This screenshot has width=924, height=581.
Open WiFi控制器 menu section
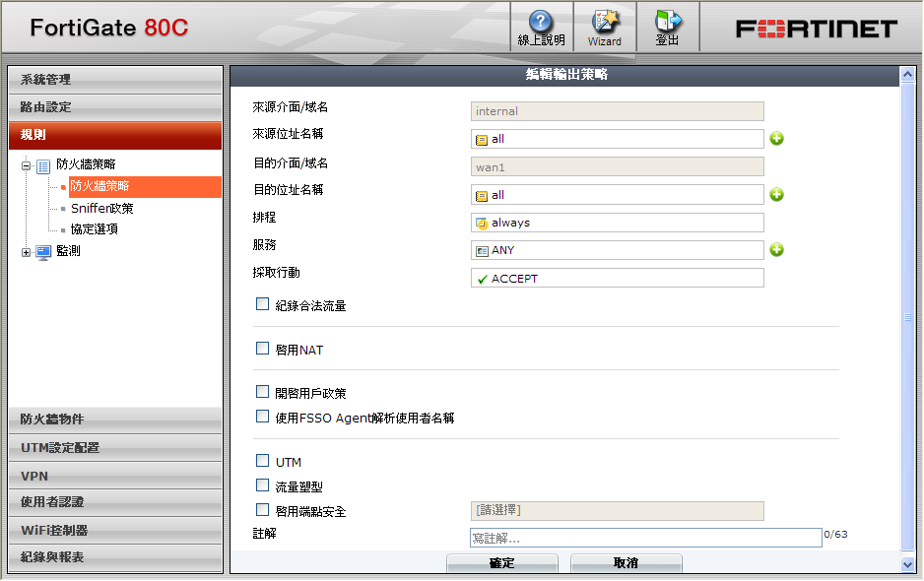pyautogui.click(x=115, y=531)
